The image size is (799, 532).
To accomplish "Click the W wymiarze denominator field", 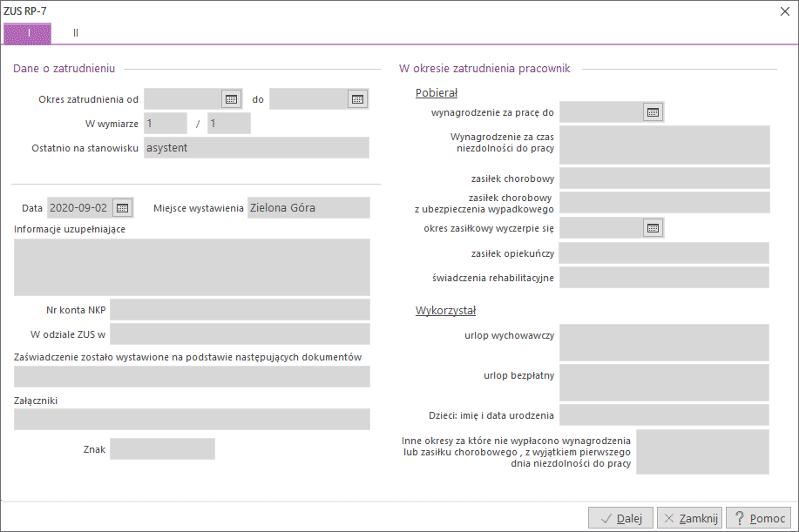I will click(x=229, y=123).
